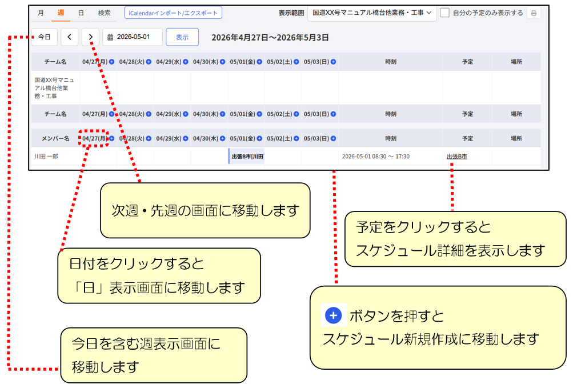Click the calendar icon in the date field
585x392 pixels.
(110, 37)
